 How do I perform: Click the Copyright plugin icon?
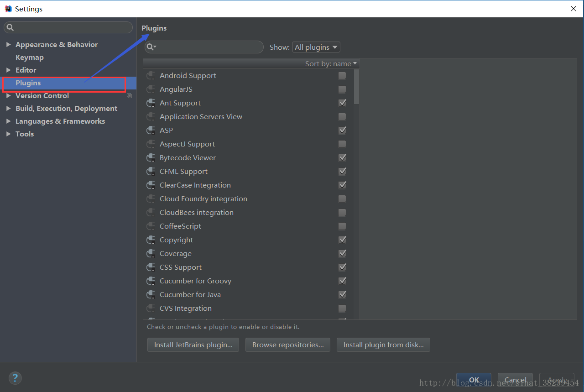[151, 240]
